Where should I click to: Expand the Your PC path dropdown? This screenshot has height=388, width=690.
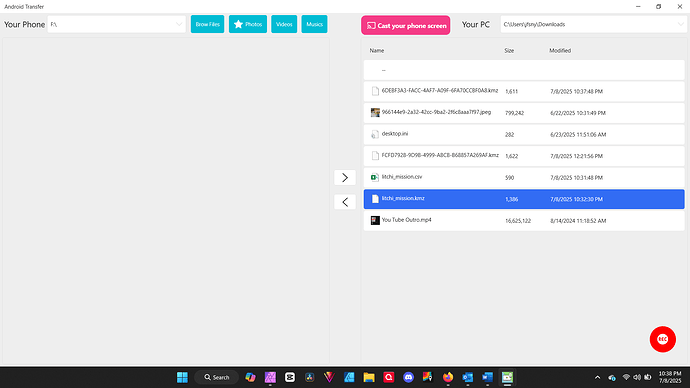pyautogui.click(x=681, y=24)
